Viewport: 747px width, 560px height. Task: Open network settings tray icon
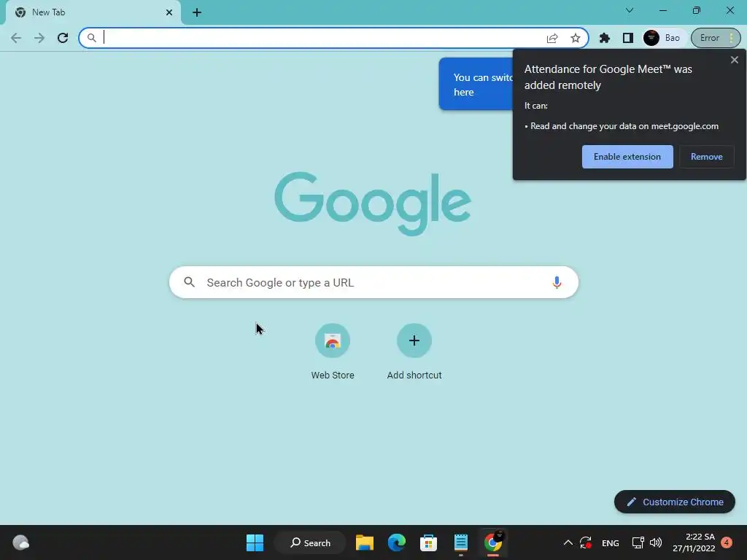638,542
